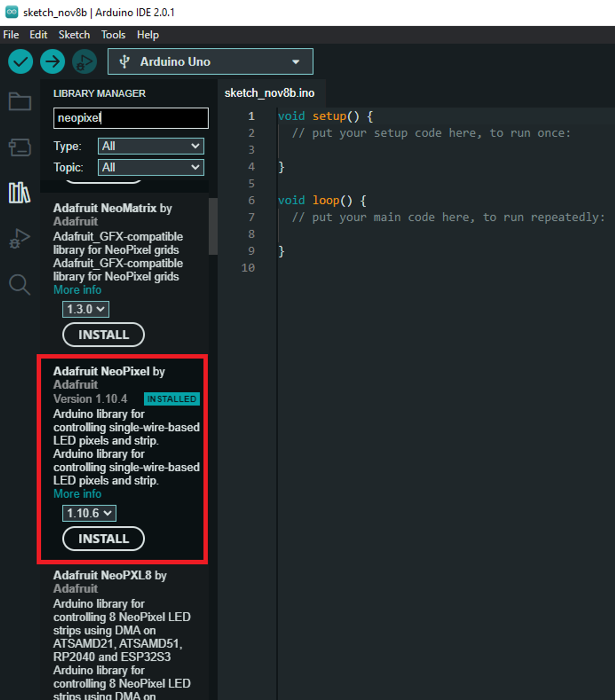Screen dimensions: 615x700
Task: Select the Library Manager books icon
Action: click(20, 193)
